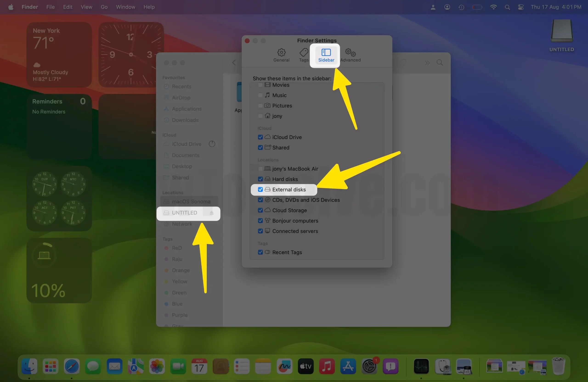Image resolution: width=588 pixels, height=382 pixels.
Task: Uncheck the External disks option
Action: click(260, 190)
